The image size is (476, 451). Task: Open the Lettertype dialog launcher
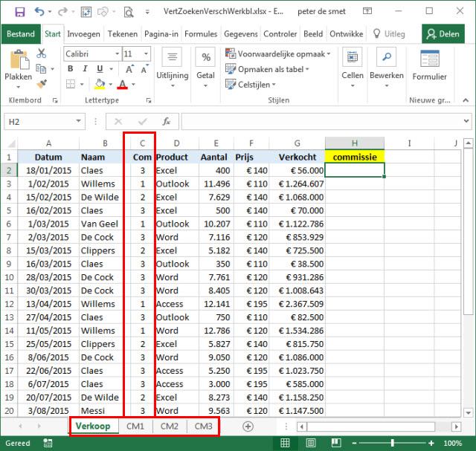coord(149,100)
